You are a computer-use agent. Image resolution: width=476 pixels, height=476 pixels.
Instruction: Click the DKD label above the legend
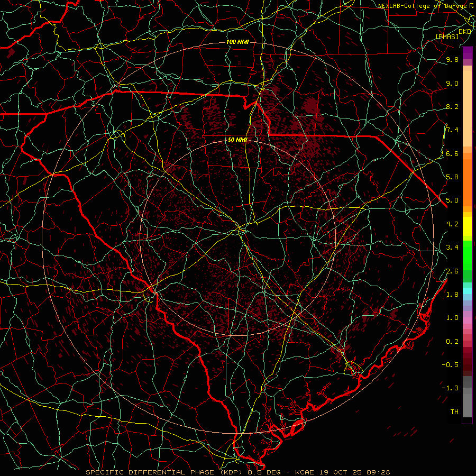(x=465, y=31)
